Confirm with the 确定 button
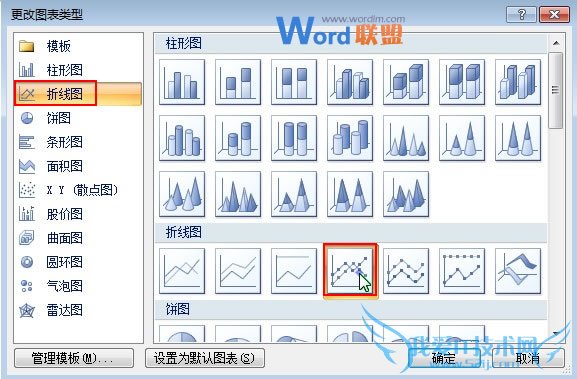 (444, 358)
